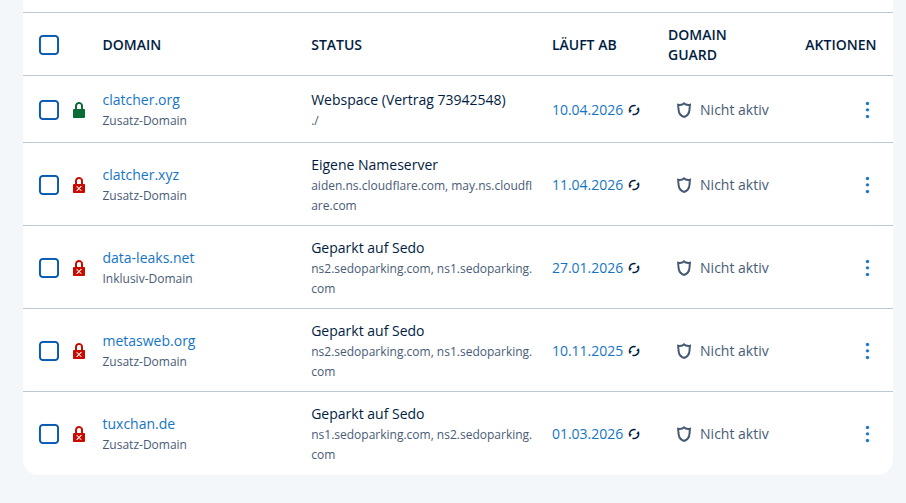Click the renewal icon next to 27.01.2026
906x503 pixels.
pos(634,269)
